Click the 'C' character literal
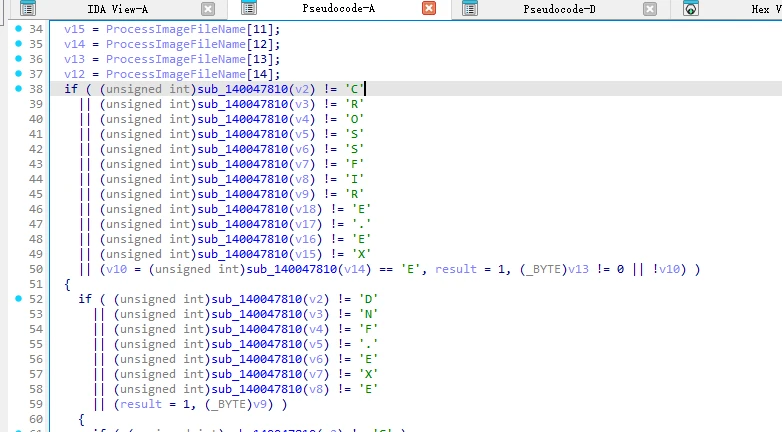Image resolution: width=782 pixels, height=432 pixels. tap(355, 89)
